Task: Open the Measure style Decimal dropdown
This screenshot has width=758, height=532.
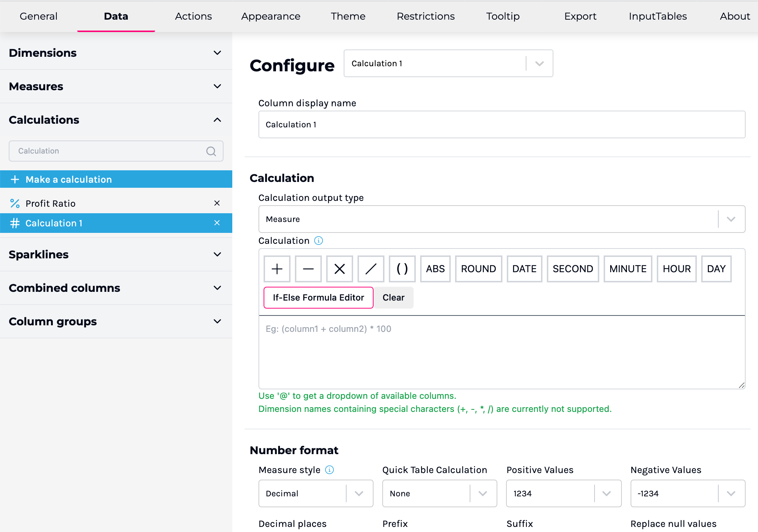Action: 359,493
